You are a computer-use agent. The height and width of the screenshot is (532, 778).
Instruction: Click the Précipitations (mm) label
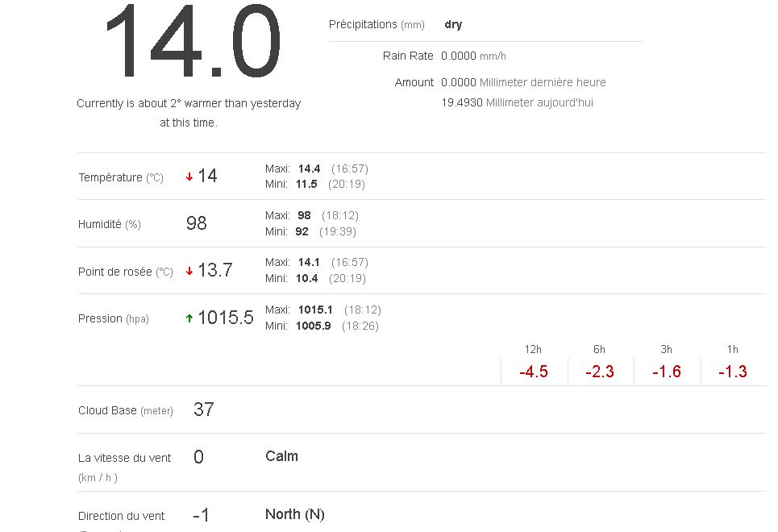377,25
